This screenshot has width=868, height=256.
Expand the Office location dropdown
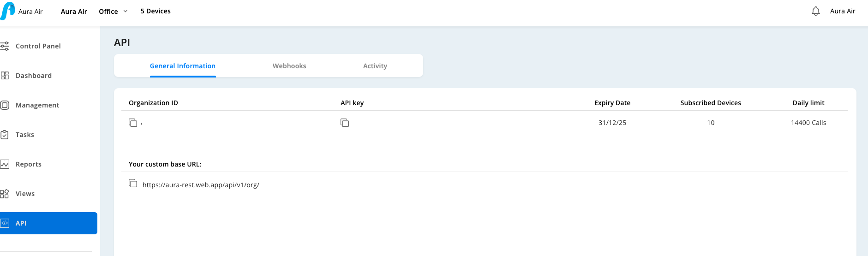pyautogui.click(x=113, y=12)
